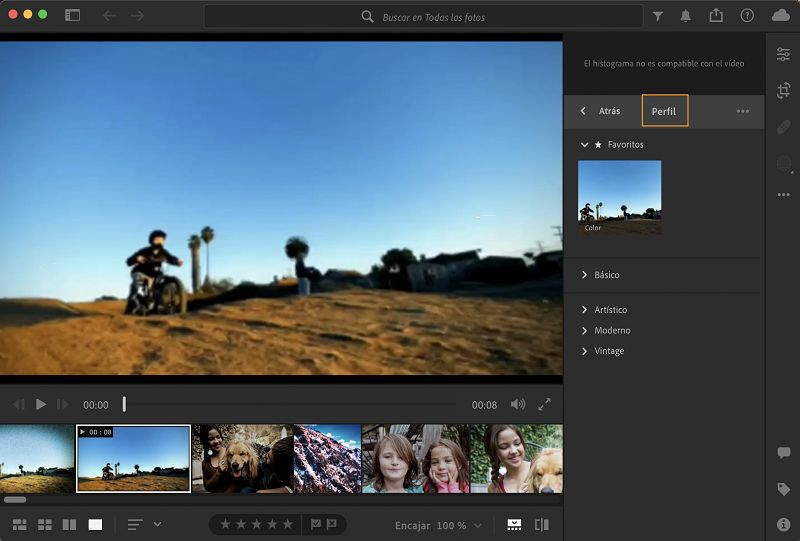Switch to square grid view
Viewport: 800px width, 541px height.
[x=45, y=524]
